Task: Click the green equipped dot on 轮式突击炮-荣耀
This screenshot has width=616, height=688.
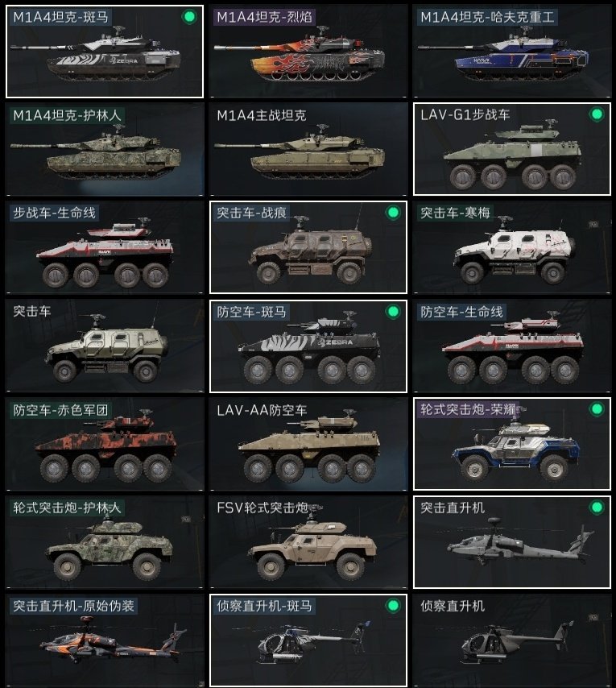Action: pyautogui.click(x=597, y=409)
